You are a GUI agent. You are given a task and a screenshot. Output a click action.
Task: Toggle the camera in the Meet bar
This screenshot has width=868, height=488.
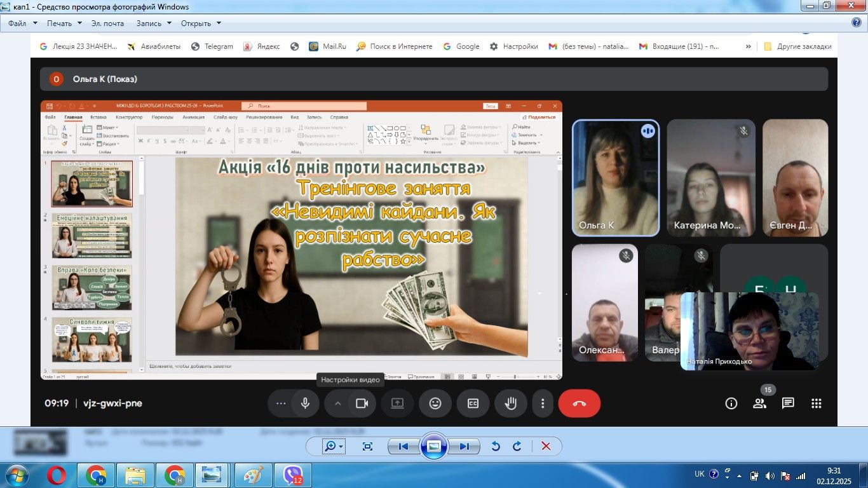click(362, 403)
